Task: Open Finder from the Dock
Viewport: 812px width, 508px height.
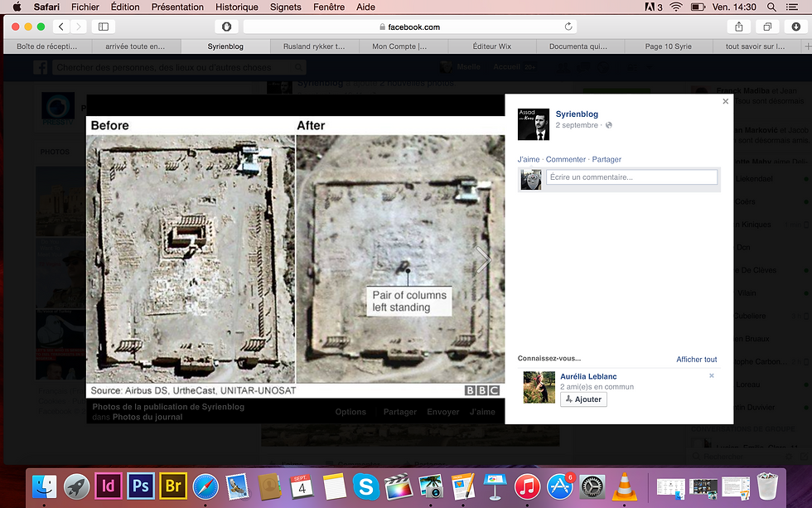Action: 45,486
